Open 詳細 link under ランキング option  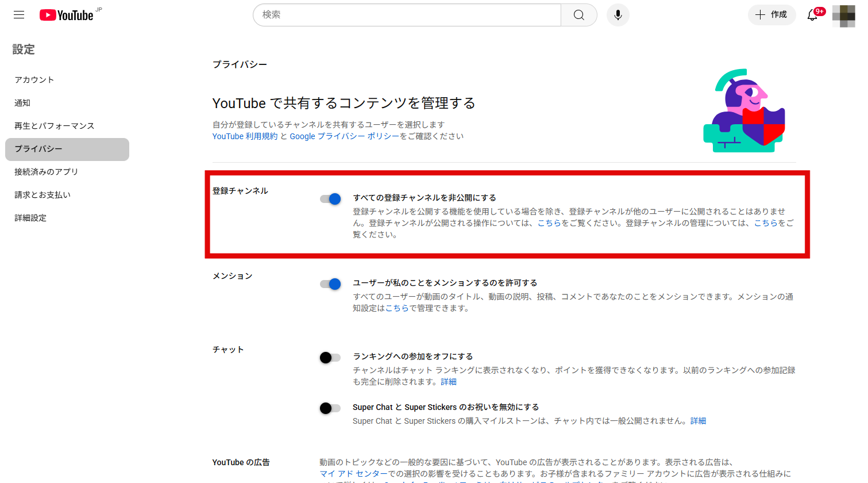pyautogui.click(x=449, y=382)
